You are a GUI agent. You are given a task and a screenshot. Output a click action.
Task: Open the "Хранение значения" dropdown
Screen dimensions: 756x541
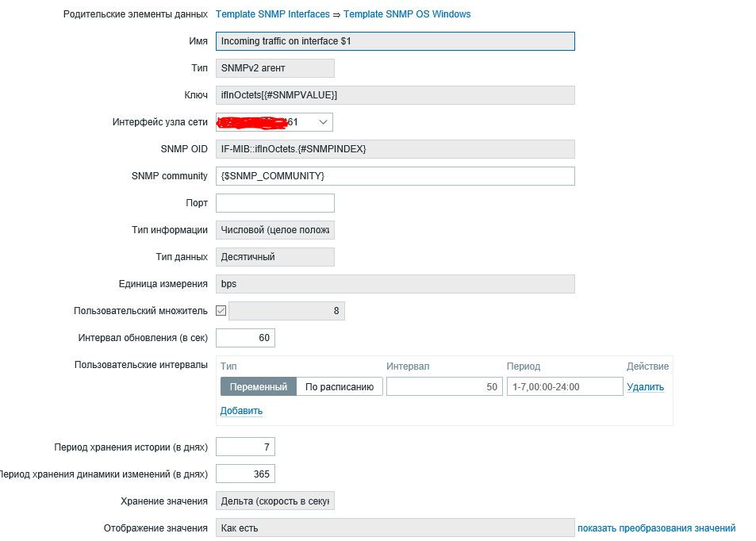coord(274,501)
